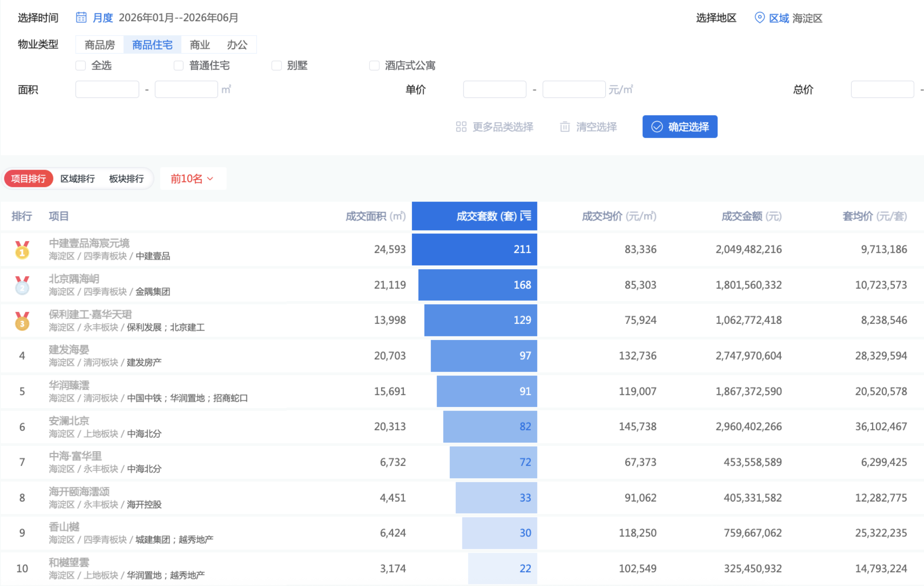Click the gold medal icon for rank 1
The width and height of the screenshot is (924, 586).
(x=22, y=249)
